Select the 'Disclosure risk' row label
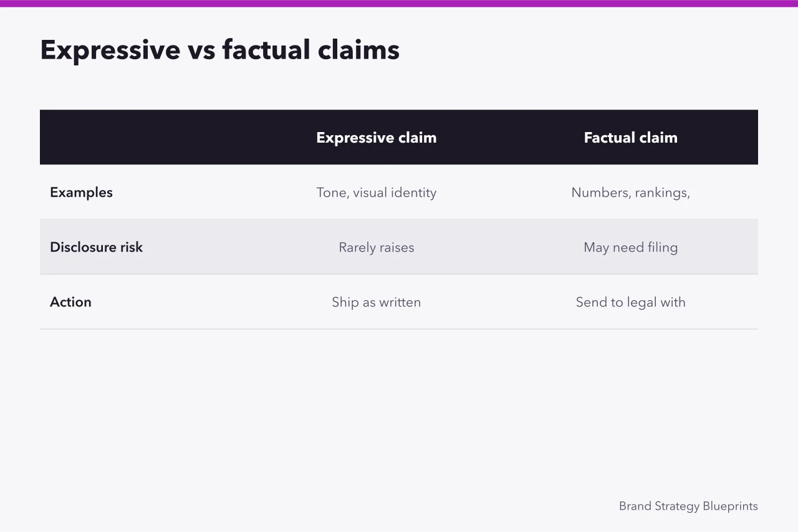Screen dimensions: 798x532 [x=96, y=247]
